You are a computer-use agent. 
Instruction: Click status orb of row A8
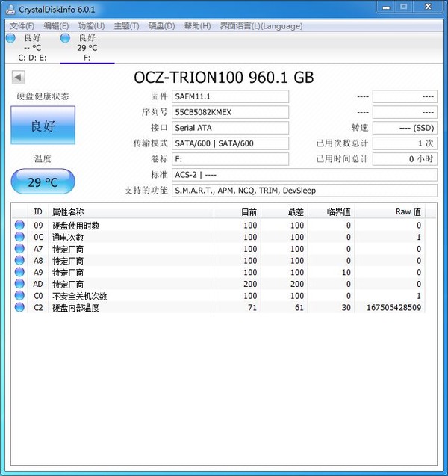coord(19,261)
